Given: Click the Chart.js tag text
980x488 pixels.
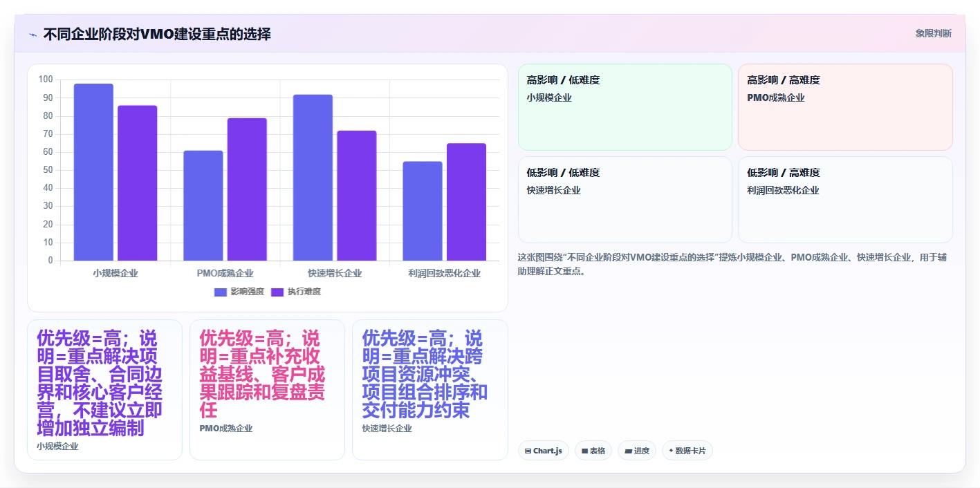Looking at the screenshot, I should pos(549,451).
